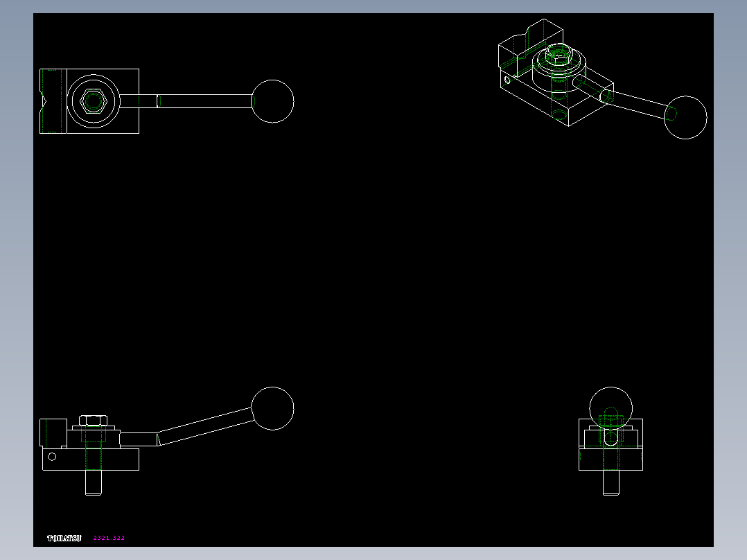Click the angled lever's ball knob in front view
Screen dimensions: 747x560
272,408
